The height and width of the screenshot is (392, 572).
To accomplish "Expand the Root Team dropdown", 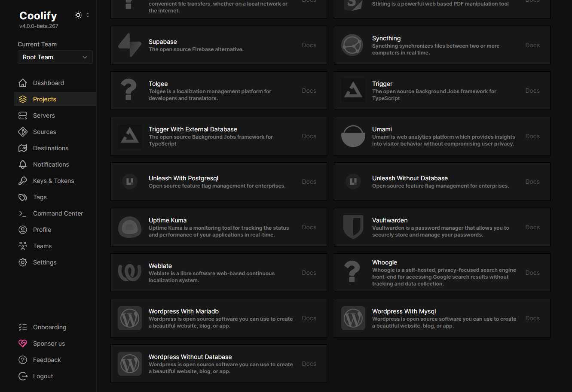I will 55,57.
